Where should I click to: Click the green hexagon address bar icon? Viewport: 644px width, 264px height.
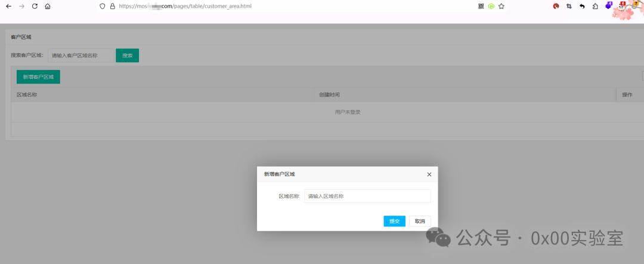click(491, 6)
